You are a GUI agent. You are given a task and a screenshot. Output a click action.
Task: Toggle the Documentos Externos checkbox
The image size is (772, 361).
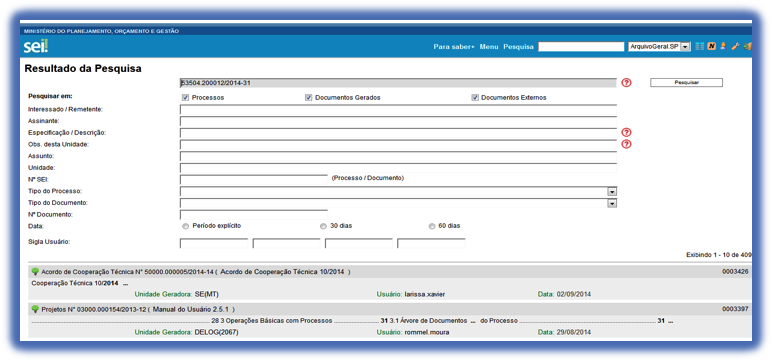point(475,98)
